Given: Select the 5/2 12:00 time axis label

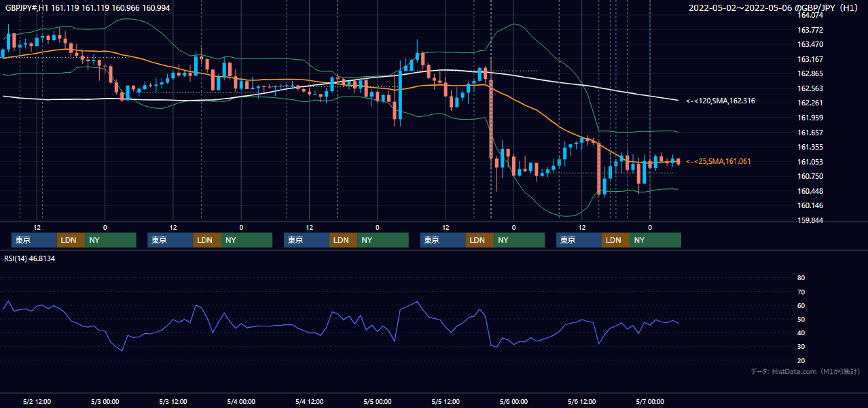Looking at the screenshot, I should tap(37, 401).
